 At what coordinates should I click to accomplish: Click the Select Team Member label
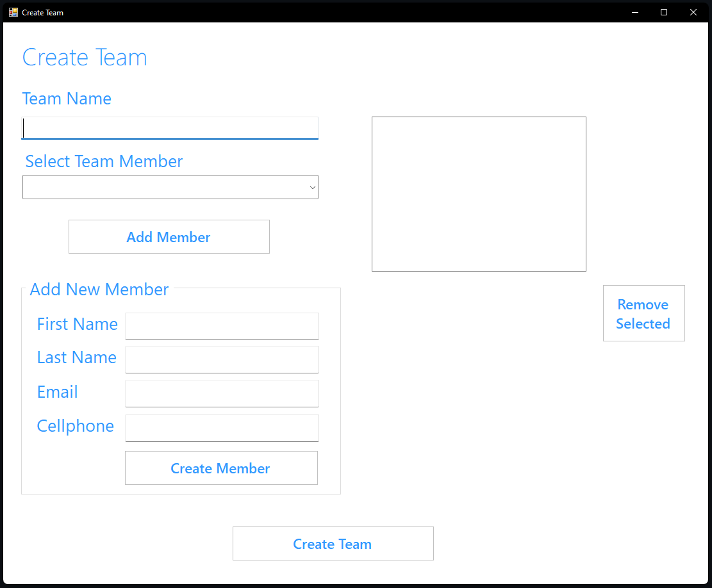click(103, 161)
